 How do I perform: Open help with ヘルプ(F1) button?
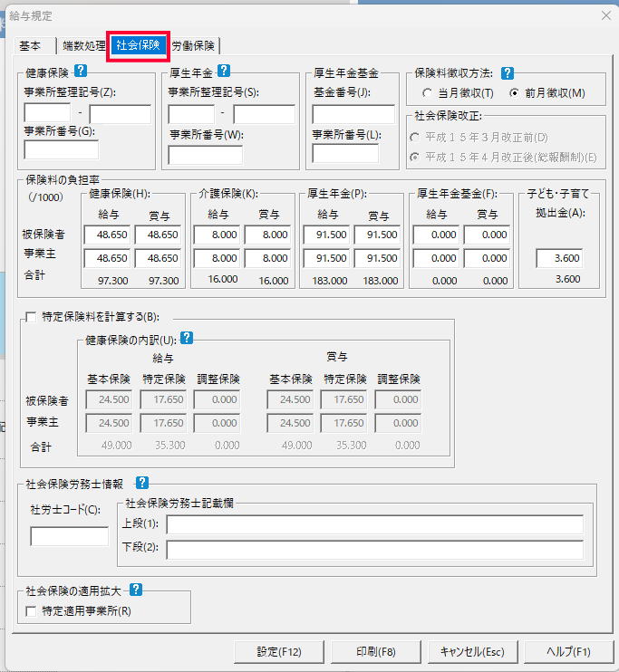(x=568, y=651)
